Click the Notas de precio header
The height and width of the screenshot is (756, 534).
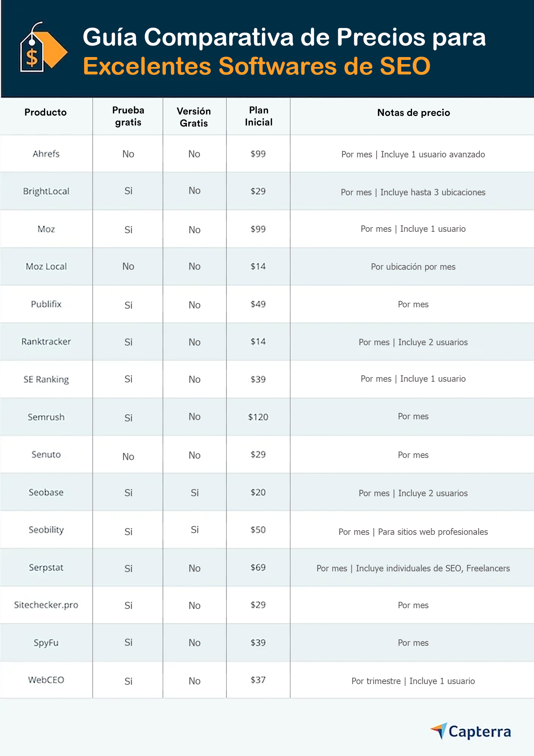point(413,113)
